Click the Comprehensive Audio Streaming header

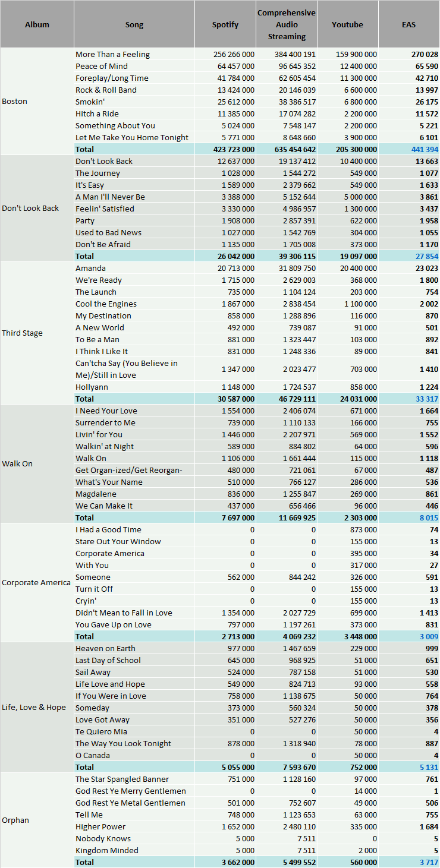click(x=287, y=24)
